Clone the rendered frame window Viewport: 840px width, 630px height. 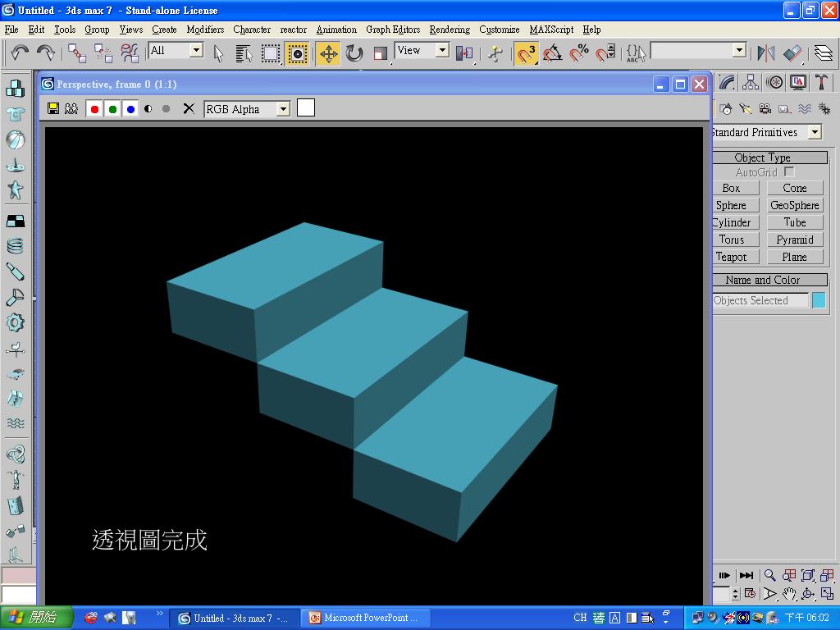71,109
